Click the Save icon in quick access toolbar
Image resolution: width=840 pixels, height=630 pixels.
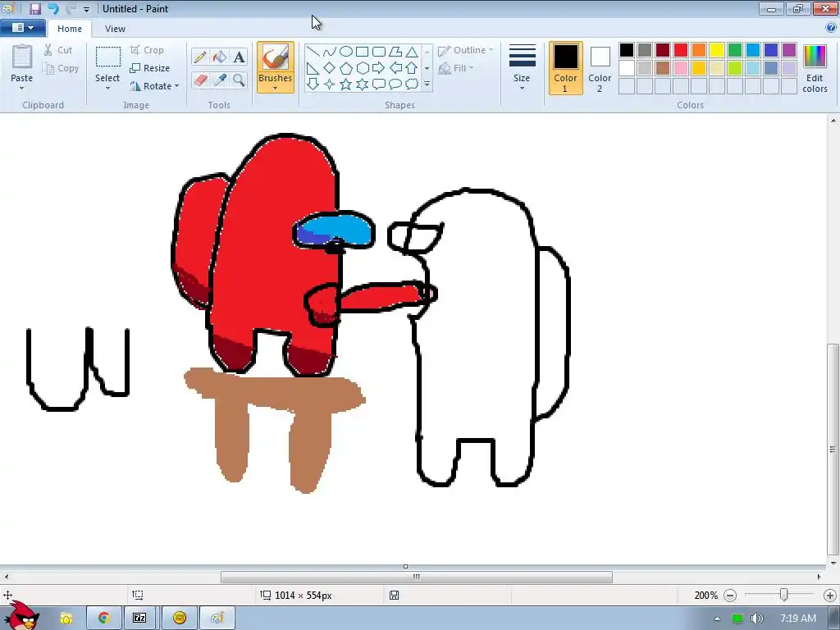pyautogui.click(x=35, y=8)
